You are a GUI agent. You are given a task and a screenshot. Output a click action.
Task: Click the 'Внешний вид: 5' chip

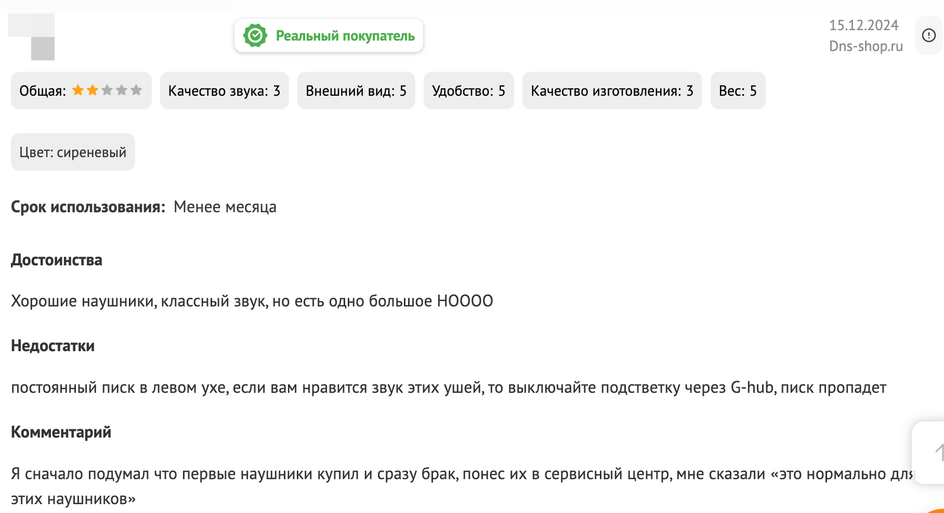[x=356, y=91]
